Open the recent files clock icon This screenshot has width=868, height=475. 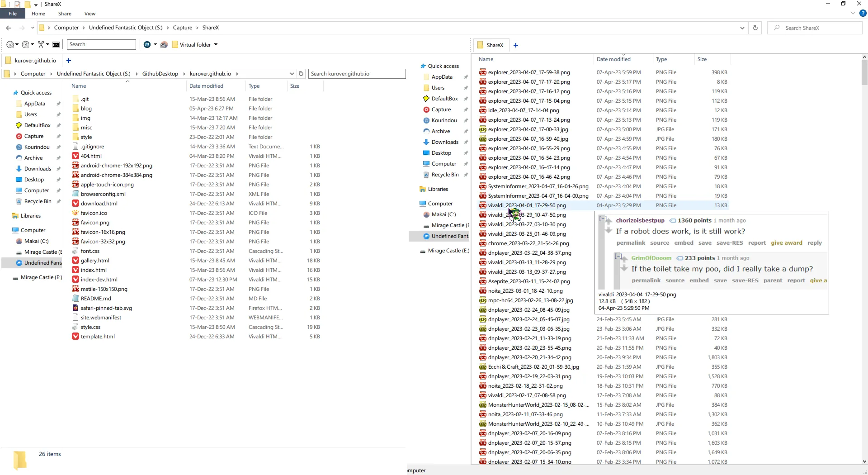(25, 44)
